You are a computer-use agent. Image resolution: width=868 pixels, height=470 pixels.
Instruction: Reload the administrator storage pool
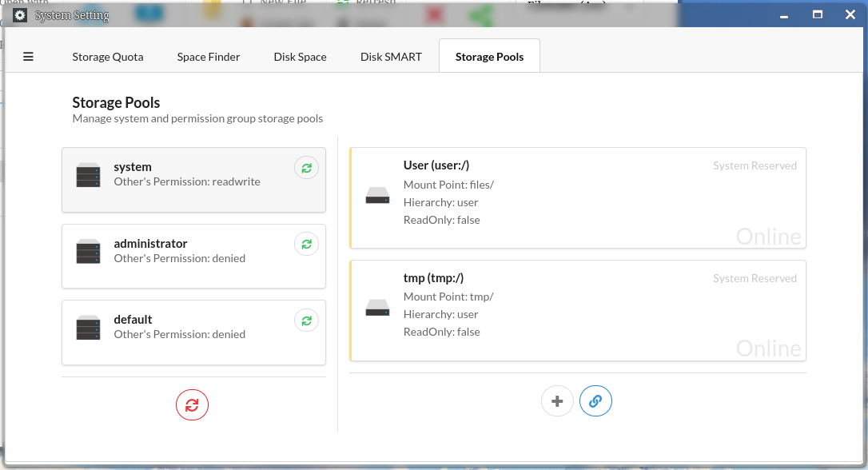click(306, 244)
